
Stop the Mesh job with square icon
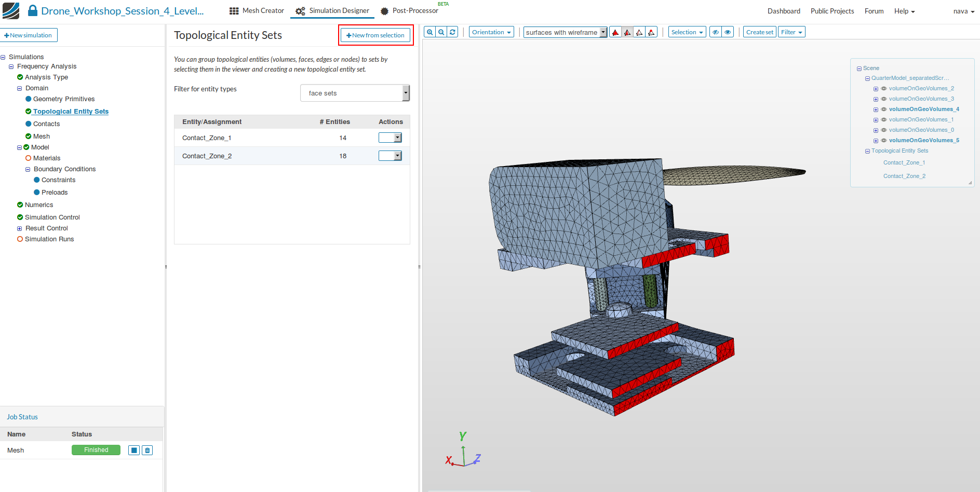pyautogui.click(x=134, y=450)
